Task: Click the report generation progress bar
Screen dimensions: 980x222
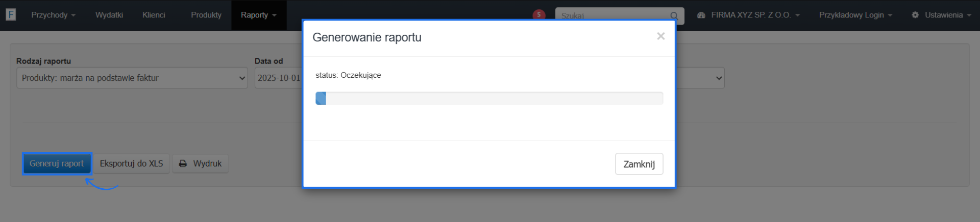Action: pos(489,98)
